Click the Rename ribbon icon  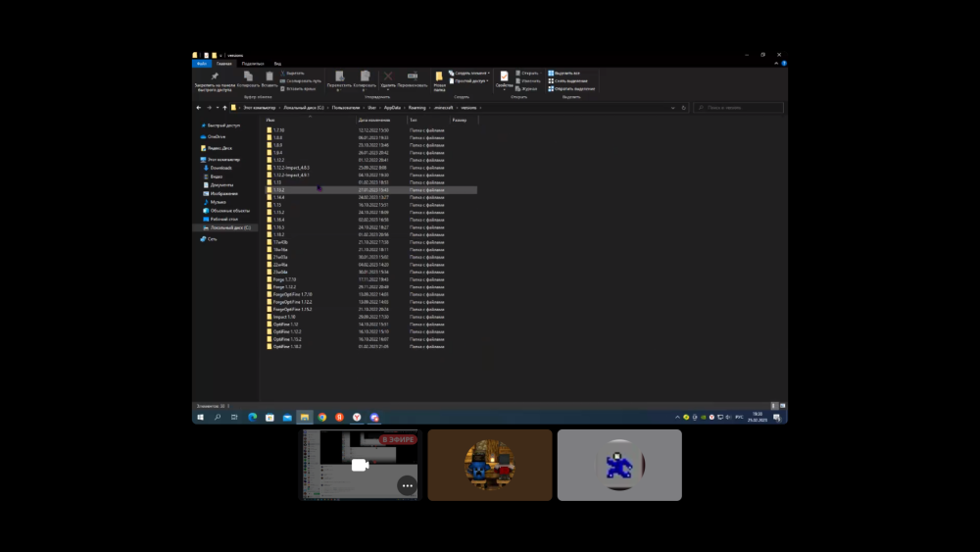(413, 76)
